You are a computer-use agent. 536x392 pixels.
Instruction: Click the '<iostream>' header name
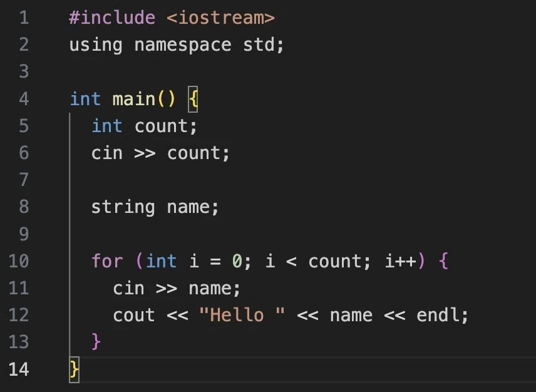tap(220, 18)
